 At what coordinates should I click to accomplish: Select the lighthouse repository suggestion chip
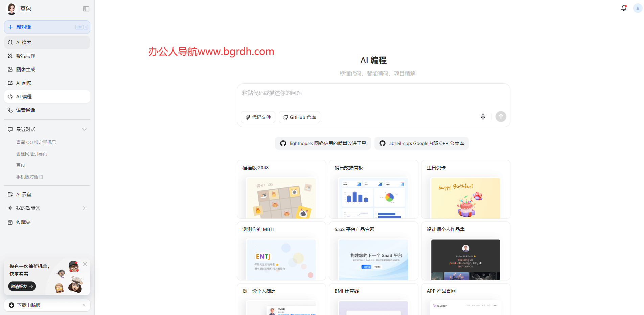[x=322, y=143]
